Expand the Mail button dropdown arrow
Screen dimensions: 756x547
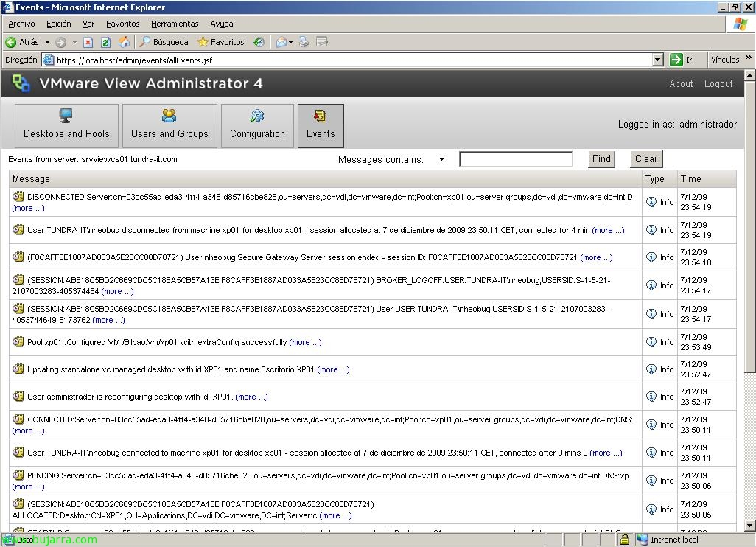pyautogui.click(x=291, y=43)
